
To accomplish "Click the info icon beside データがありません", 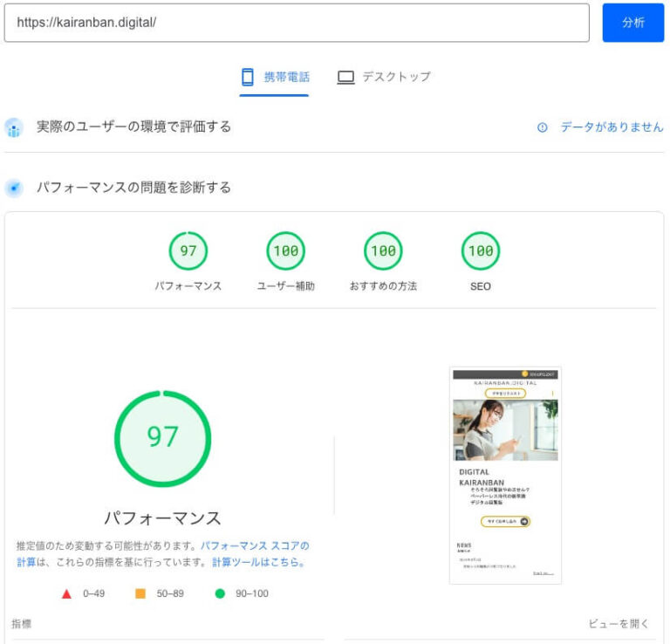I will tap(543, 127).
